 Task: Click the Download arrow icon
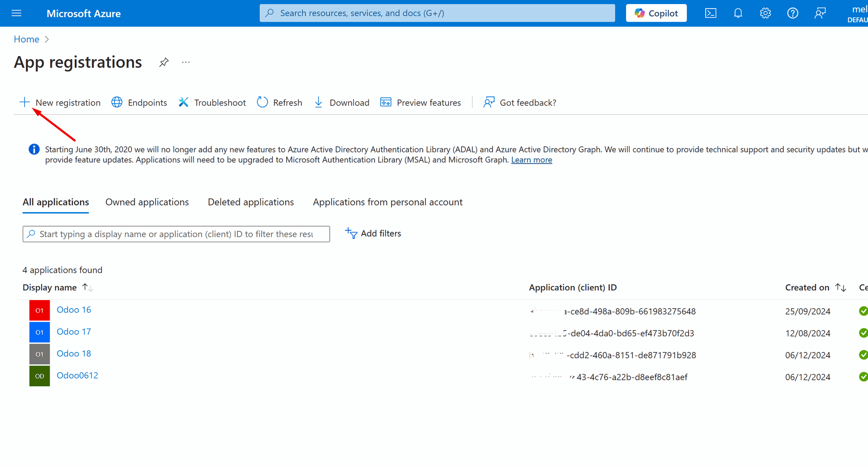pos(318,102)
